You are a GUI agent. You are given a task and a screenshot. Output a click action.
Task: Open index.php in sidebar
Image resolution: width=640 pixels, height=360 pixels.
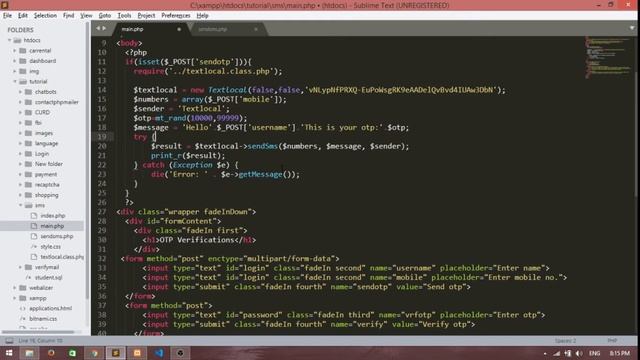(x=53, y=216)
